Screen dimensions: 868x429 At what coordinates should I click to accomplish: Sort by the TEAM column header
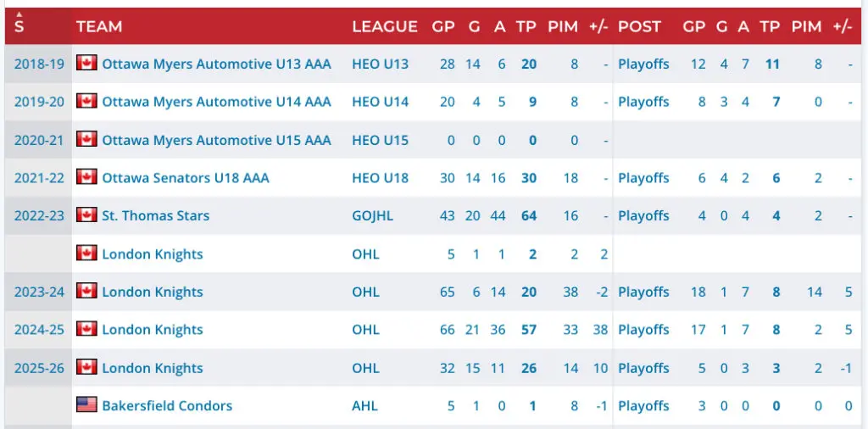coord(99,26)
